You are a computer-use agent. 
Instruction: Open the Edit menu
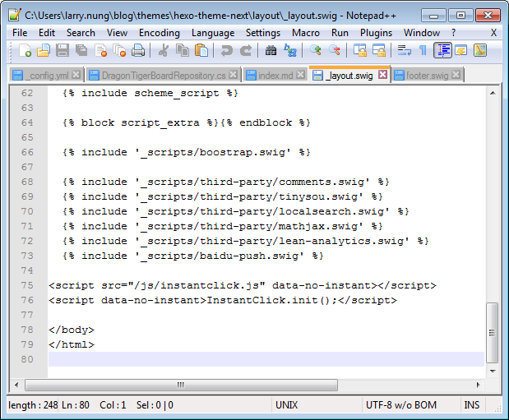47,33
